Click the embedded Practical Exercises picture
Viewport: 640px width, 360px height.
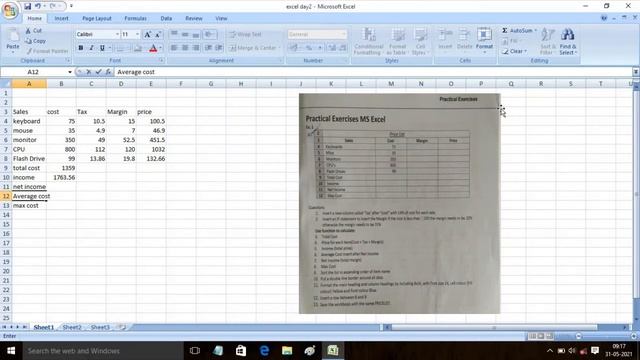399,204
